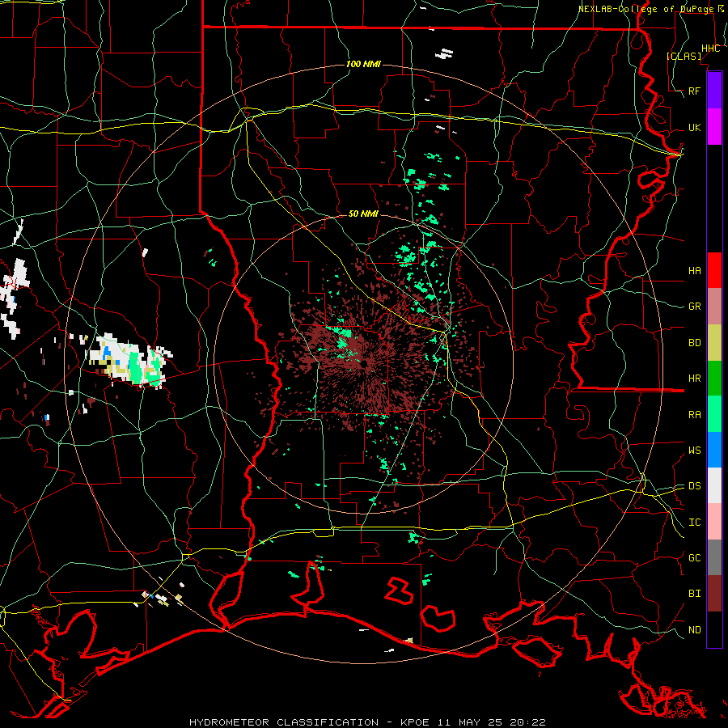
Task: Click the 'HHC' product code text
Action: [x=710, y=49]
